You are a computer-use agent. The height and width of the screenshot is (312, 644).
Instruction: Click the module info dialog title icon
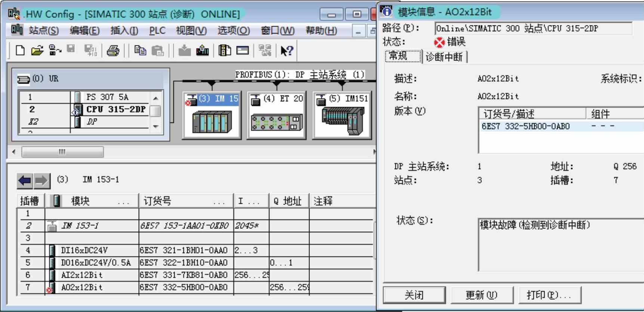pyautogui.click(x=387, y=11)
